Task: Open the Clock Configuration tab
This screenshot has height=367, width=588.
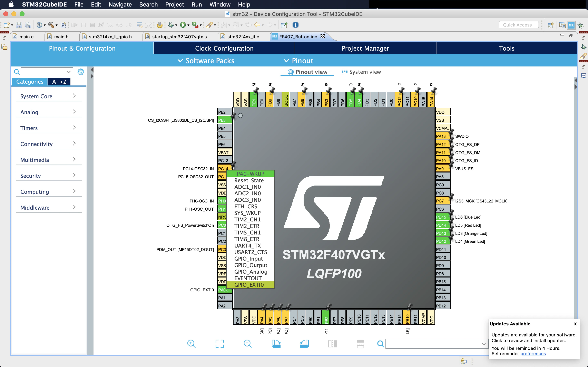Action: pyautogui.click(x=224, y=48)
